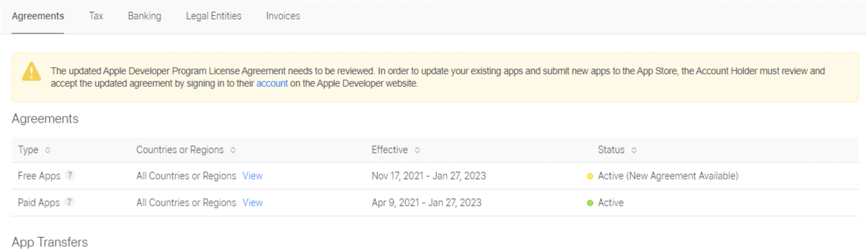Click 'Active (New Agreement Available)' status text
Screen dimensions: 868x251
pyautogui.click(x=668, y=176)
